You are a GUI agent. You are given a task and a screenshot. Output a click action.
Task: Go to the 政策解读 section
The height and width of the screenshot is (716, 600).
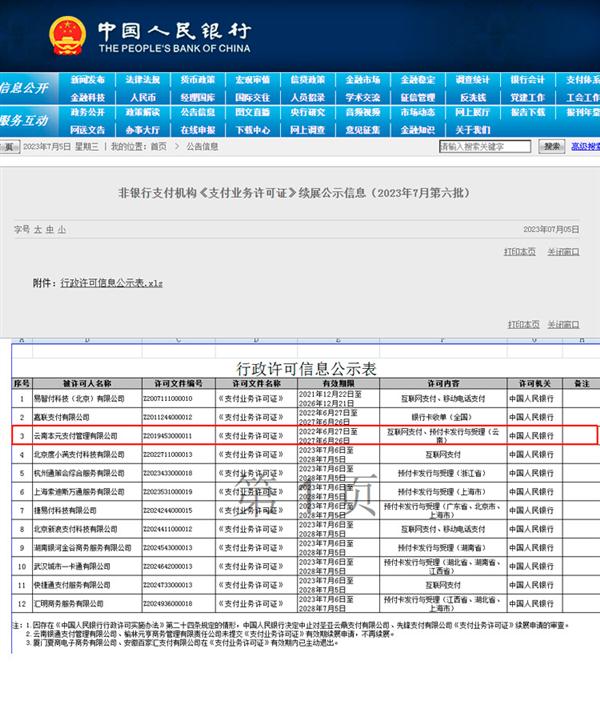click(143, 112)
